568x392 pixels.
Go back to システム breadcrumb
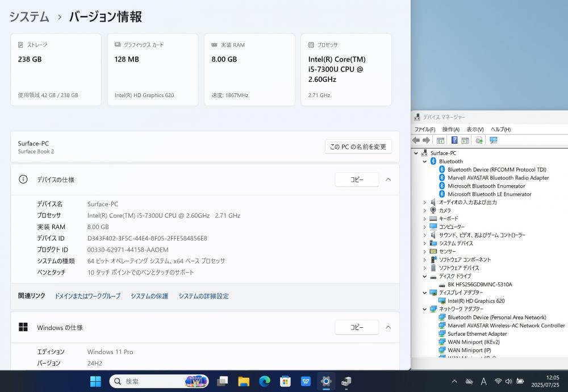29,16
